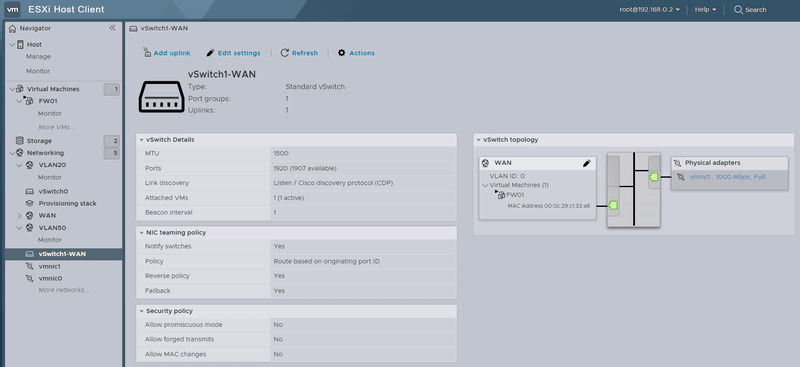This screenshot has height=367, width=800.
Task: Collapse the NIC teaming policy section
Action: click(141, 233)
